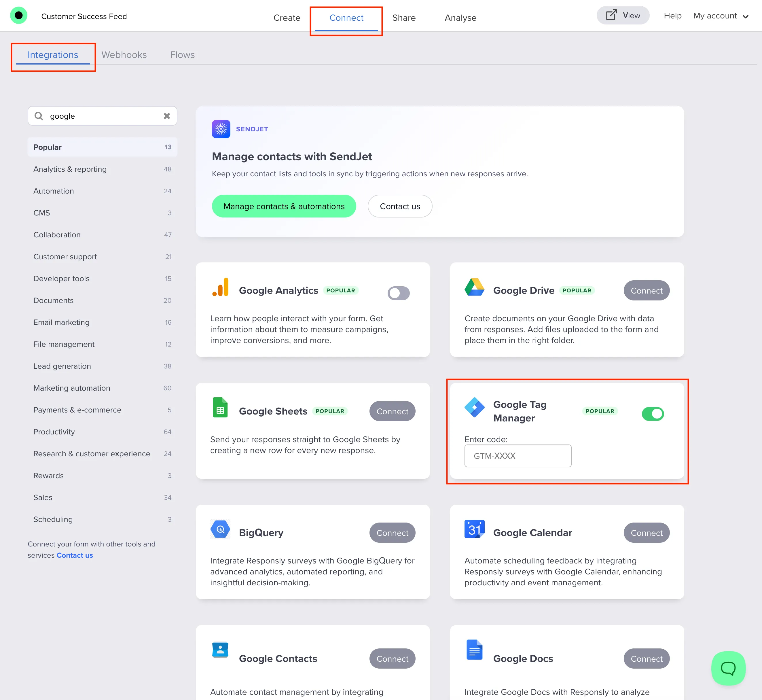Image resolution: width=762 pixels, height=700 pixels.
Task: Select Payments & e-commerce category
Action: tap(102, 410)
